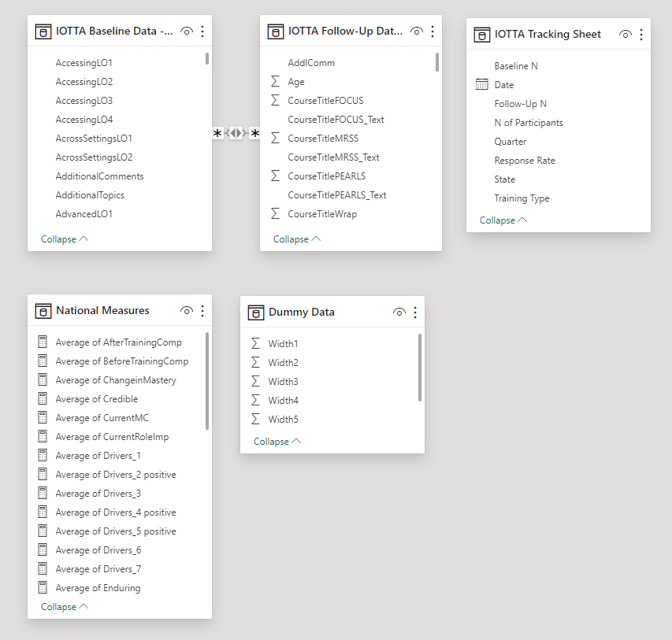Click measure icon beside Average of AfterTrainingComp
Image resolution: width=672 pixels, height=640 pixels.
(x=43, y=342)
